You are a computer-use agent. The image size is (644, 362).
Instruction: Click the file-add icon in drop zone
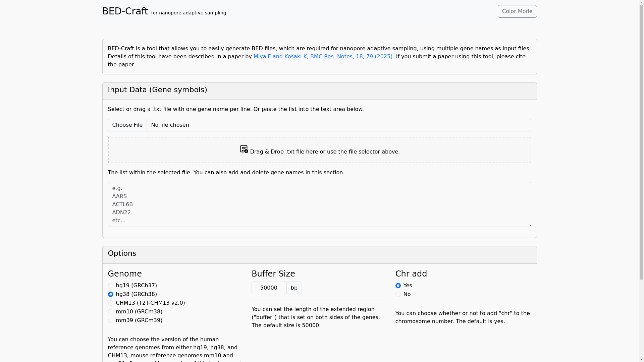[x=244, y=149]
